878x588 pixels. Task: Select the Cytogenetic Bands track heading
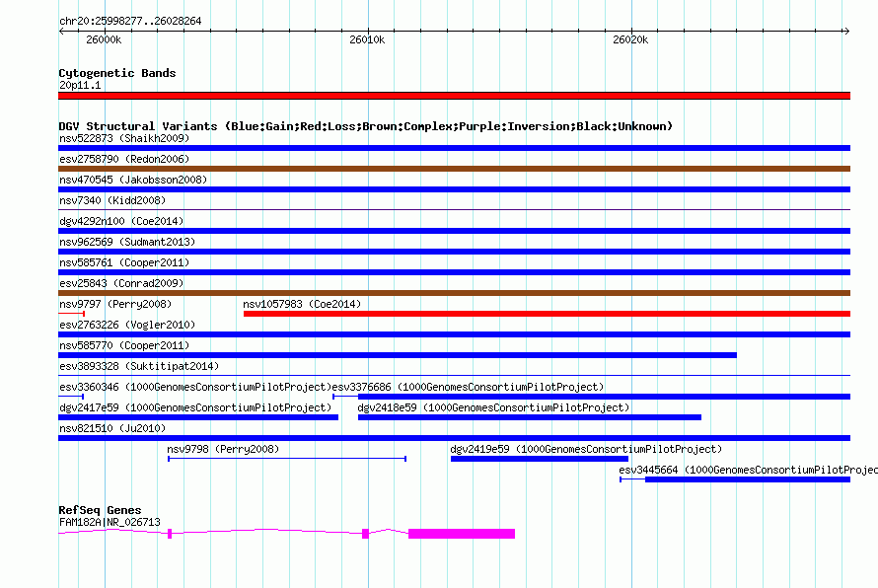[x=117, y=73]
